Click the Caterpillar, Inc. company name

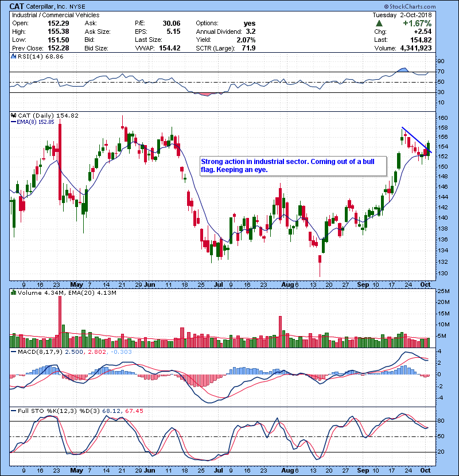(x=47, y=6)
